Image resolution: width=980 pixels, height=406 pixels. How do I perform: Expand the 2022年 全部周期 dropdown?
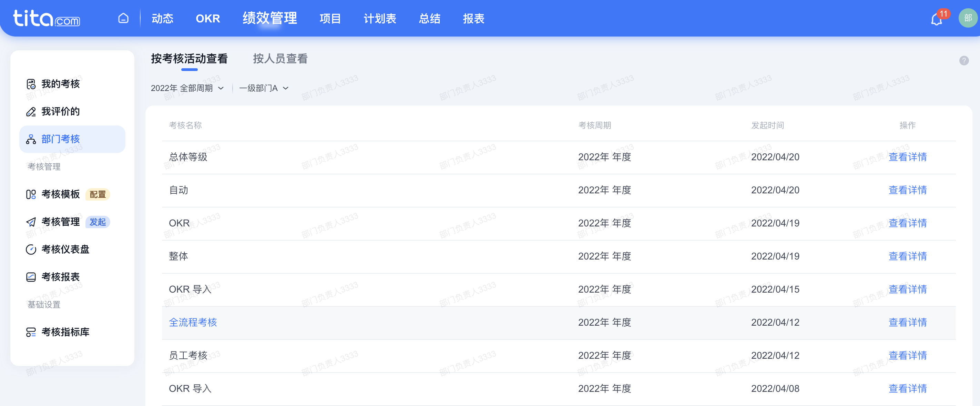point(187,88)
